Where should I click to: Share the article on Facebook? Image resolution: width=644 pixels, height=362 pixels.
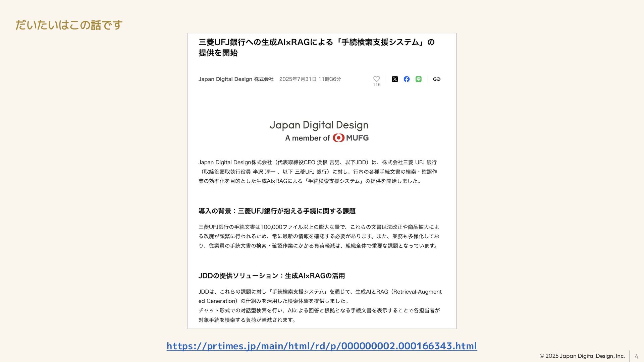pos(407,79)
